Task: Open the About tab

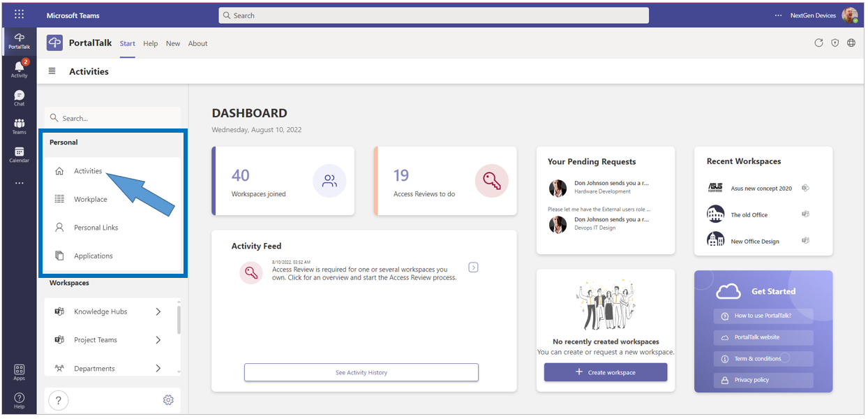Action: click(x=198, y=43)
